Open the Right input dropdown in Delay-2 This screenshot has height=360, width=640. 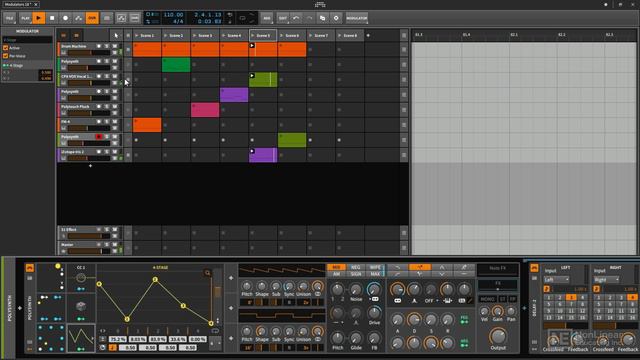click(x=606, y=280)
